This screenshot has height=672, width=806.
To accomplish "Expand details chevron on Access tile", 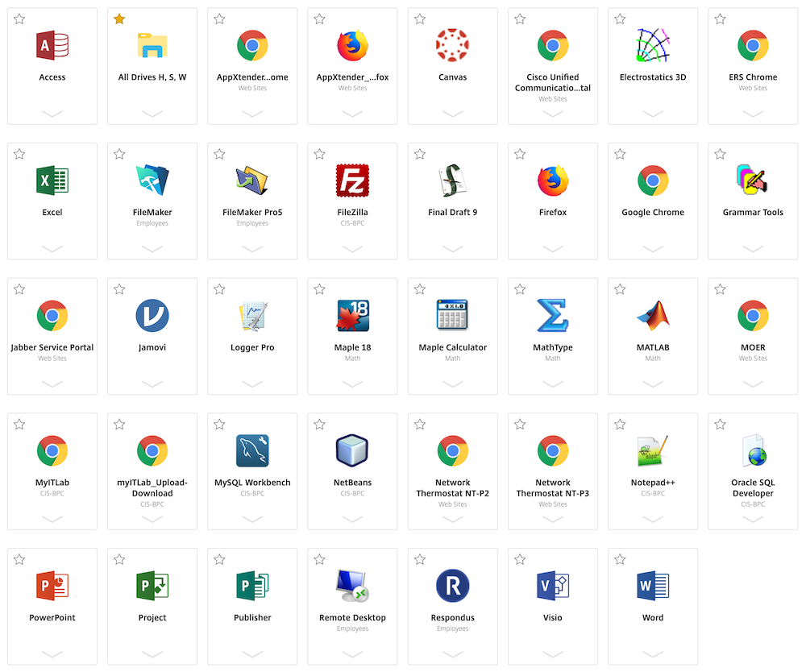I will tap(52, 114).
